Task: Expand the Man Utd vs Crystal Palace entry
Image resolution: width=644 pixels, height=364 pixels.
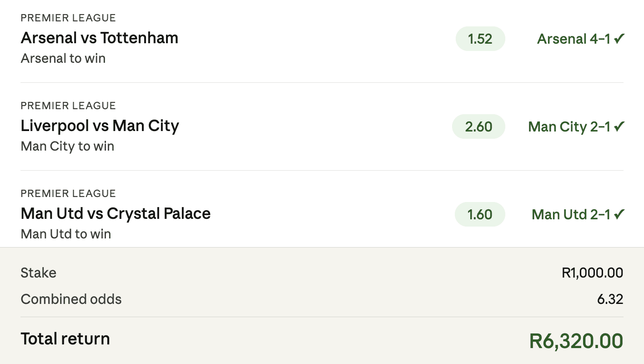Action: (x=115, y=213)
